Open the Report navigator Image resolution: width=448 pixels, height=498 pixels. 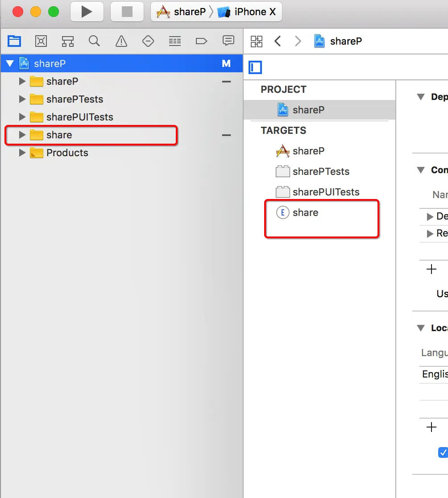click(x=228, y=41)
